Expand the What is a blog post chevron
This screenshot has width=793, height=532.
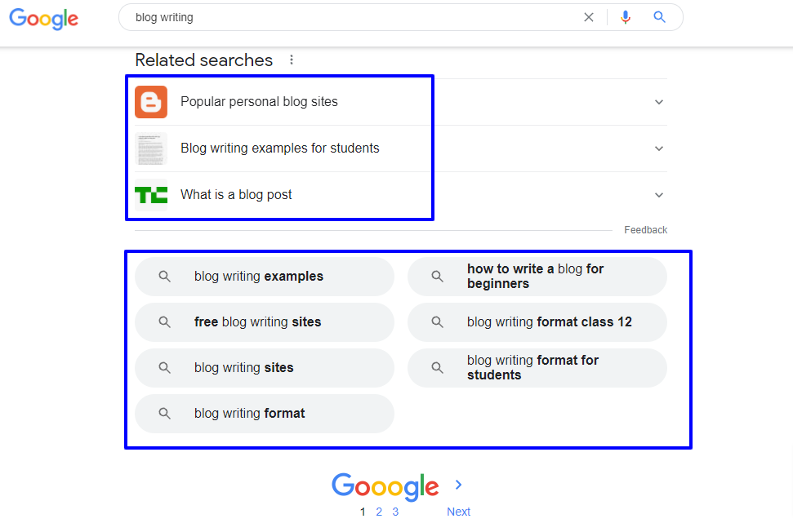click(x=659, y=195)
